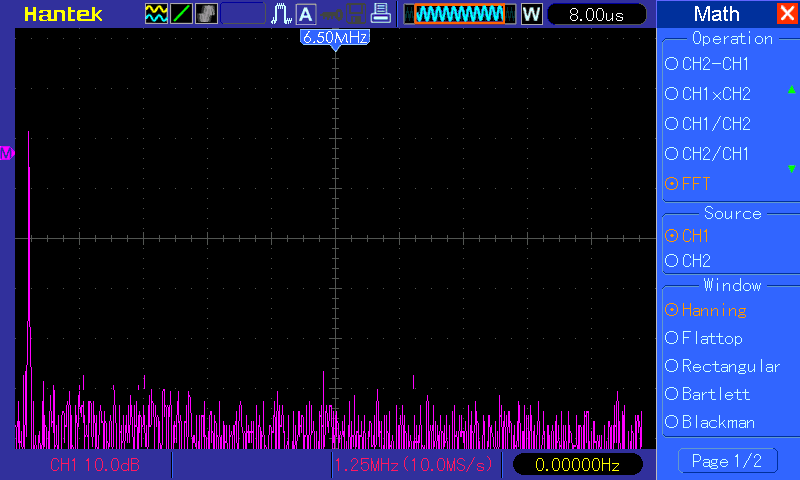Click the down arrow in the Operation list
Image resolution: width=800 pixels, height=480 pixels.
coord(791,169)
